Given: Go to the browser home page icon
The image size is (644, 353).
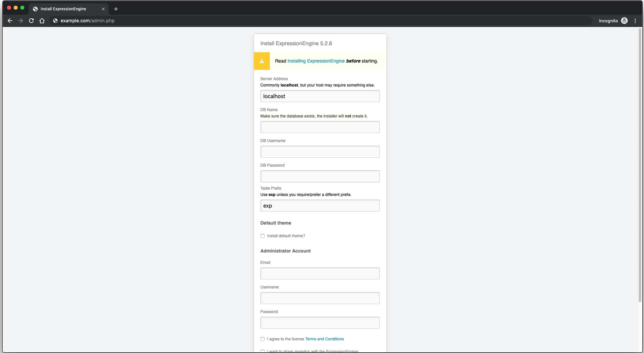Looking at the screenshot, I should tap(42, 21).
